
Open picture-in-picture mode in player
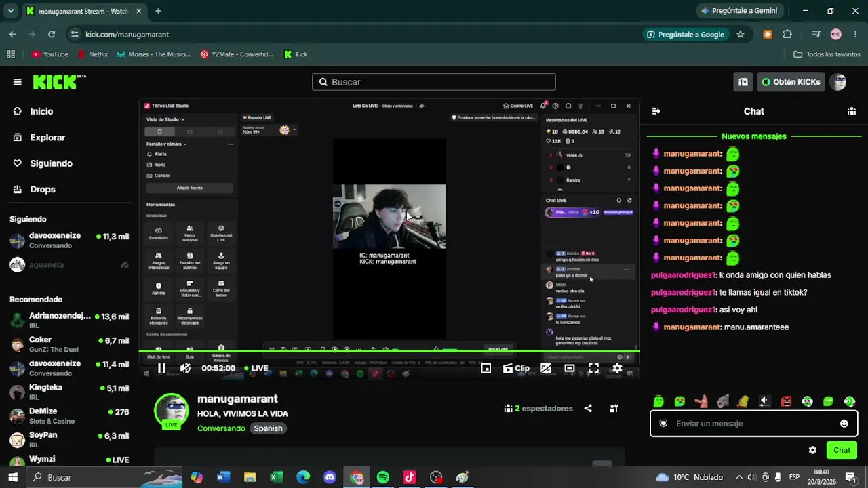point(486,368)
